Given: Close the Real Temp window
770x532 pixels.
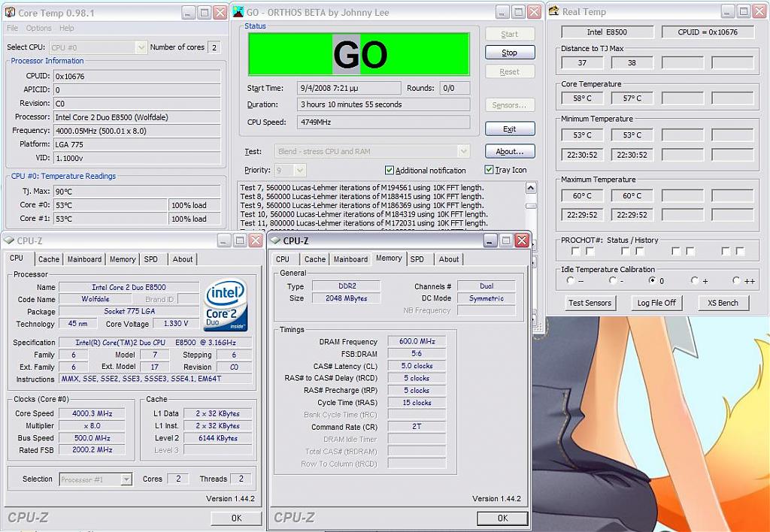Looking at the screenshot, I should (x=759, y=11).
